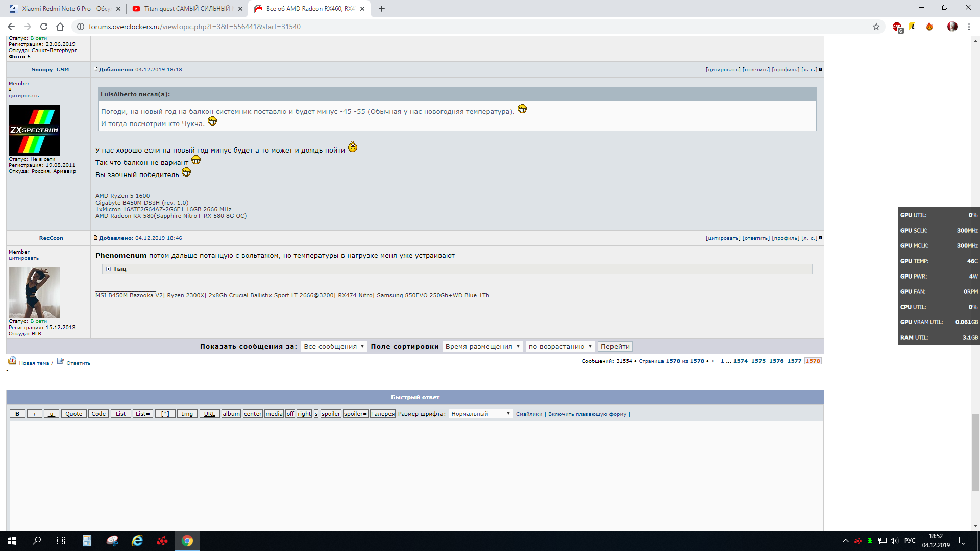
Task: Click the post icon next to RecCcon's date
Action: click(95, 238)
